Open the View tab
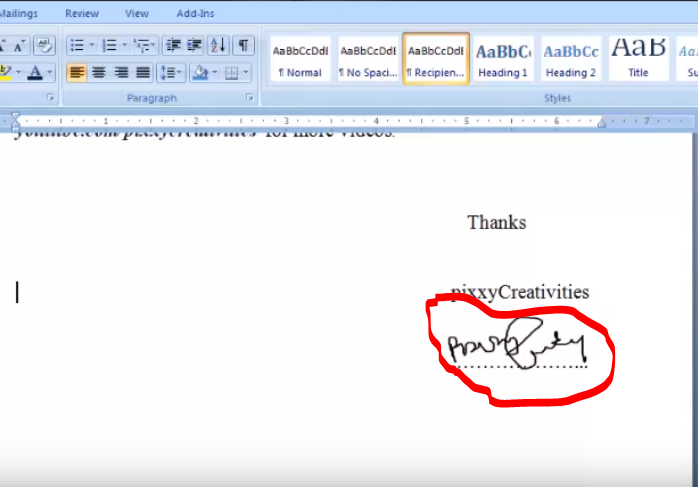 137,13
